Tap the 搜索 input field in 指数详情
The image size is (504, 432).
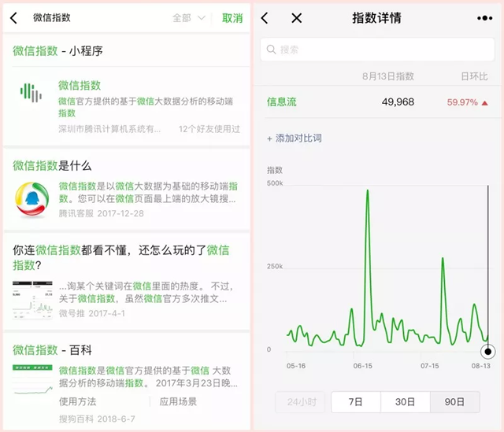[x=378, y=50]
